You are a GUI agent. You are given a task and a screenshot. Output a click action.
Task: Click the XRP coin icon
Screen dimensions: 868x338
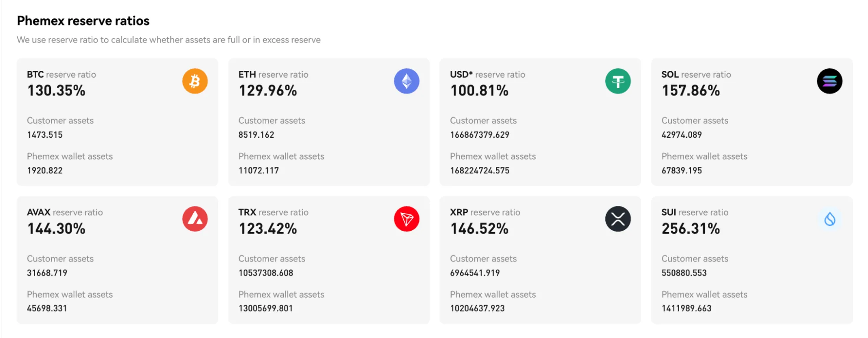(x=618, y=219)
